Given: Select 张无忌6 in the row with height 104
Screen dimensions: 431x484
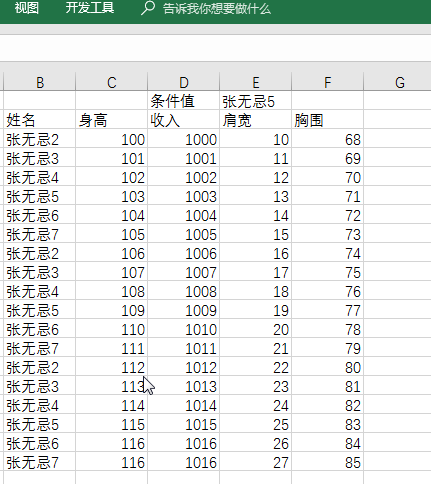Looking at the screenshot, I should 40,215.
